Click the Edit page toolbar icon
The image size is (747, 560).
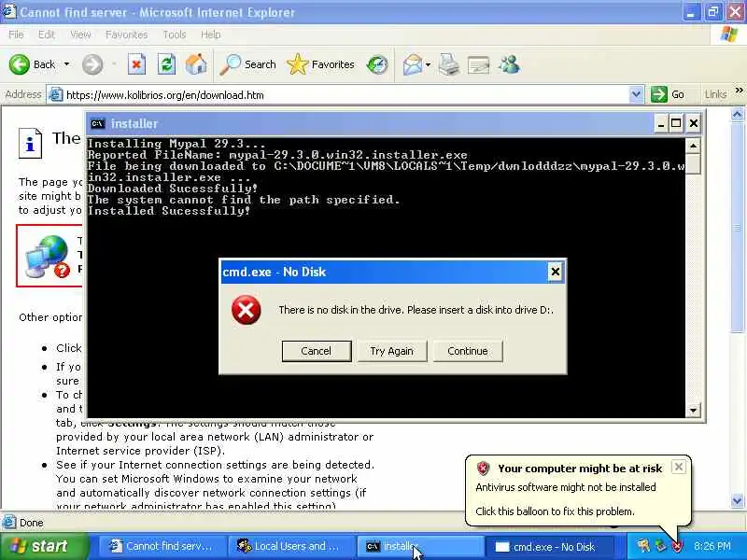pyautogui.click(x=478, y=64)
